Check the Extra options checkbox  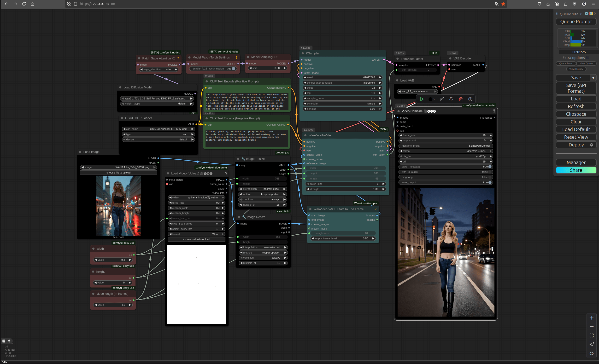point(587,58)
